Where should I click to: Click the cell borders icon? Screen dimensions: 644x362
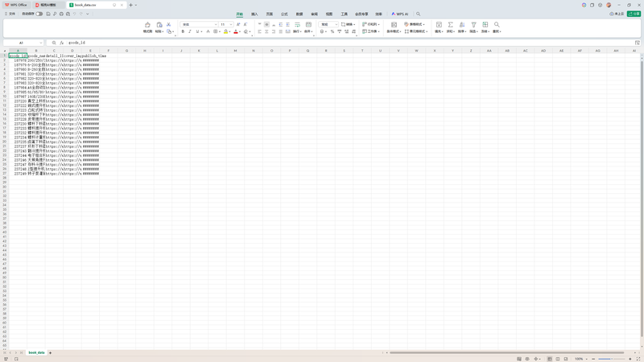215,31
